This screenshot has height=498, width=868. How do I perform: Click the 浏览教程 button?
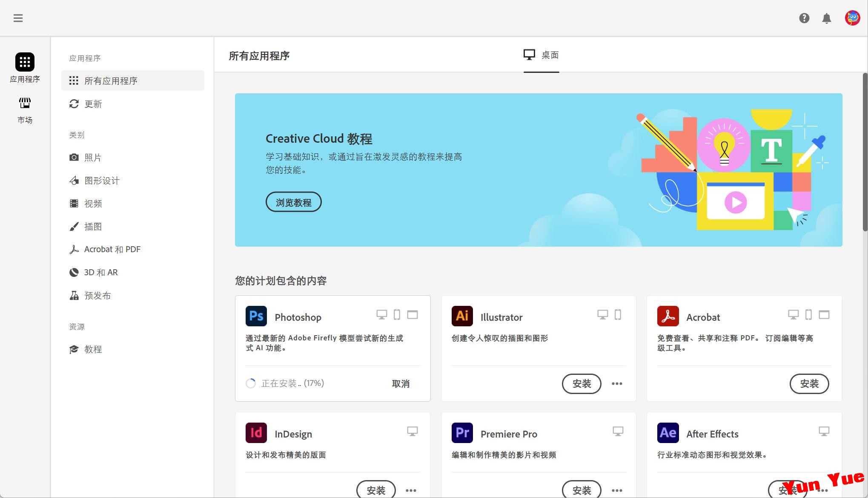point(294,202)
